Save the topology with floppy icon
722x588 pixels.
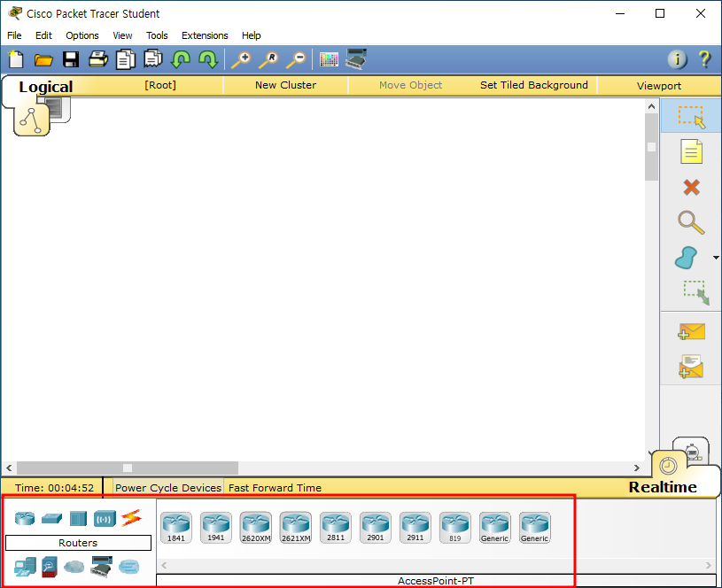(71, 59)
